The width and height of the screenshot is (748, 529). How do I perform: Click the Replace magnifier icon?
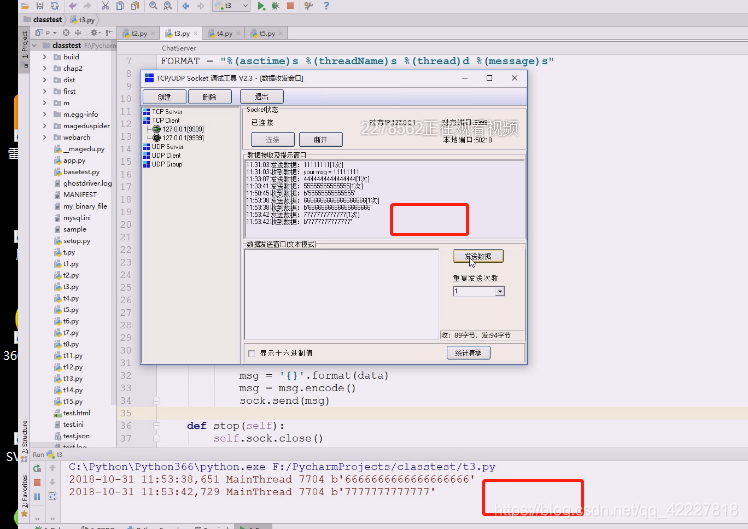point(168,6)
